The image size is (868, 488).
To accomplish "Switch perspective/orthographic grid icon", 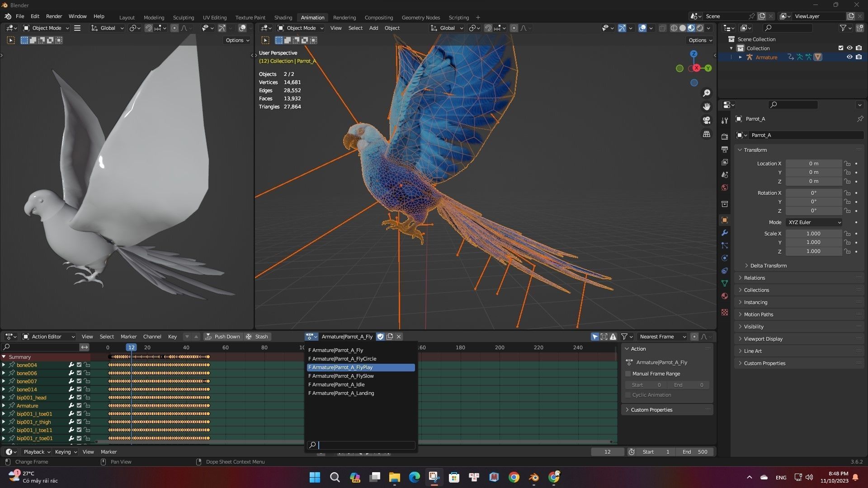I will pyautogui.click(x=707, y=134).
